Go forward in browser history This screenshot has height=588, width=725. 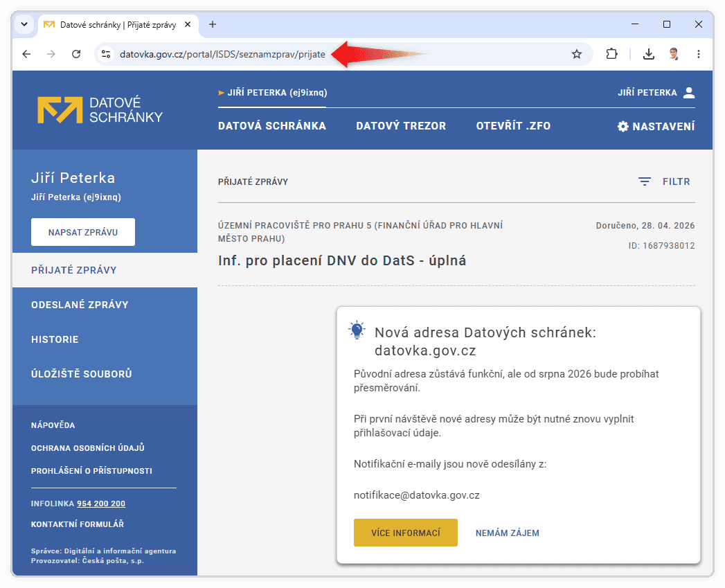click(x=51, y=54)
